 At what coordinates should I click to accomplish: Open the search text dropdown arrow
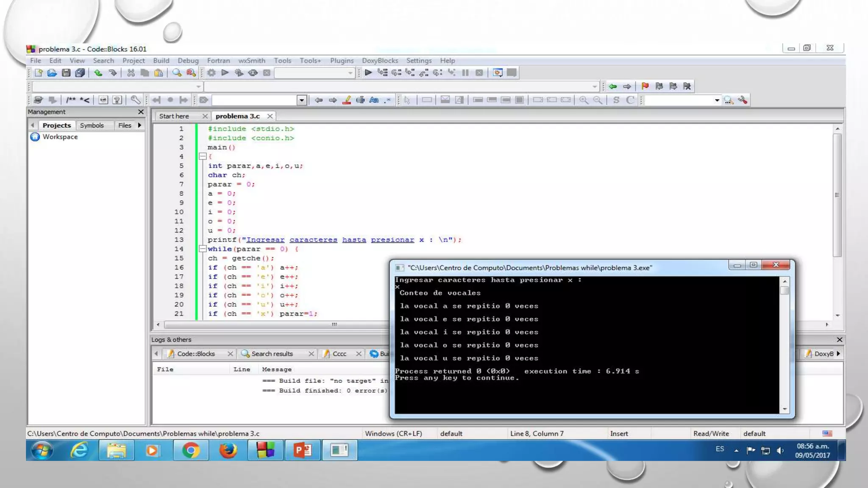point(302,100)
